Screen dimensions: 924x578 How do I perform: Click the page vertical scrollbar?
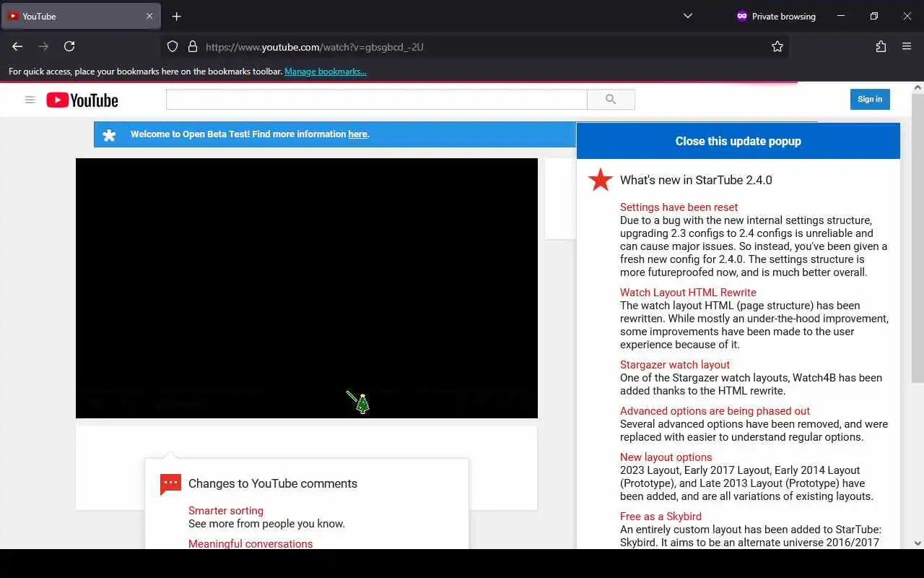click(x=918, y=238)
